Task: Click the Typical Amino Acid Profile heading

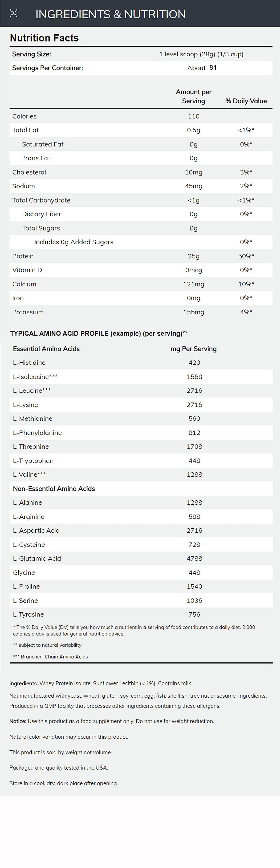Action: click(x=99, y=334)
